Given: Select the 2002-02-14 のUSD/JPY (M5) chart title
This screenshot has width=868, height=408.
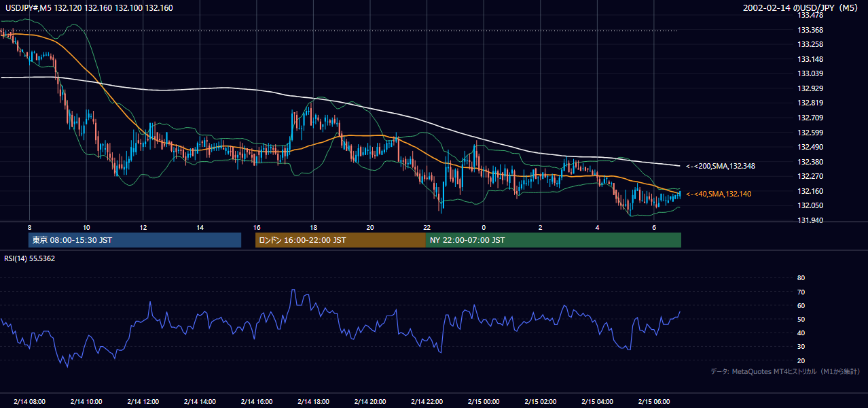Looking at the screenshot, I should pos(802,8).
